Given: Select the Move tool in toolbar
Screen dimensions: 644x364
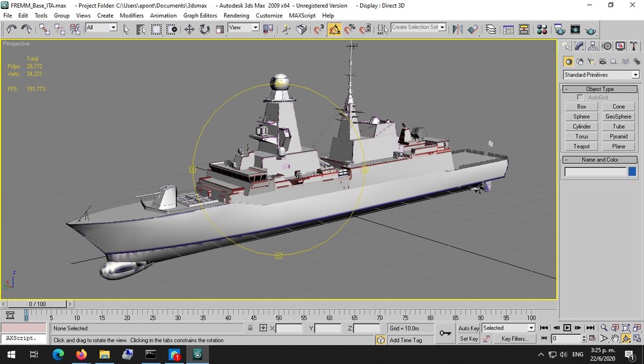Looking at the screenshot, I should coord(189,29).
